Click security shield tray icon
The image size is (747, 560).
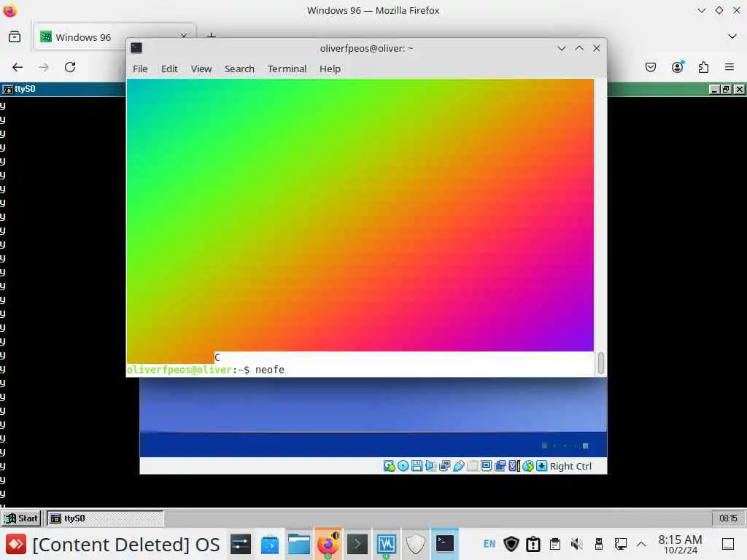point(511,544)
